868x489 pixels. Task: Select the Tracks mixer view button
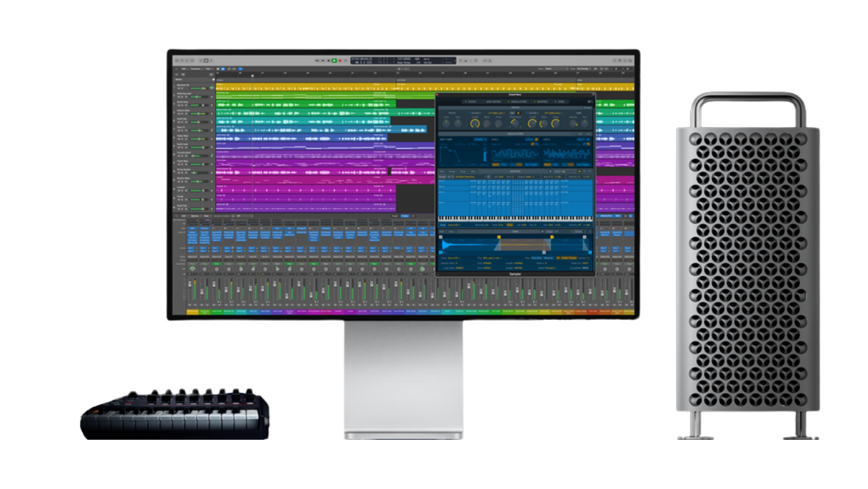coord(404,216)
